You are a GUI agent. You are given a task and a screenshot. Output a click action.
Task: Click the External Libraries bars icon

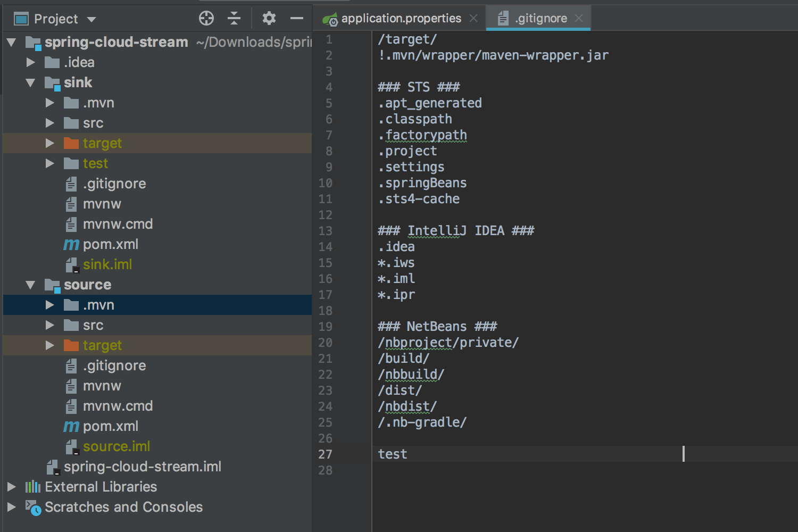[33, 487]
